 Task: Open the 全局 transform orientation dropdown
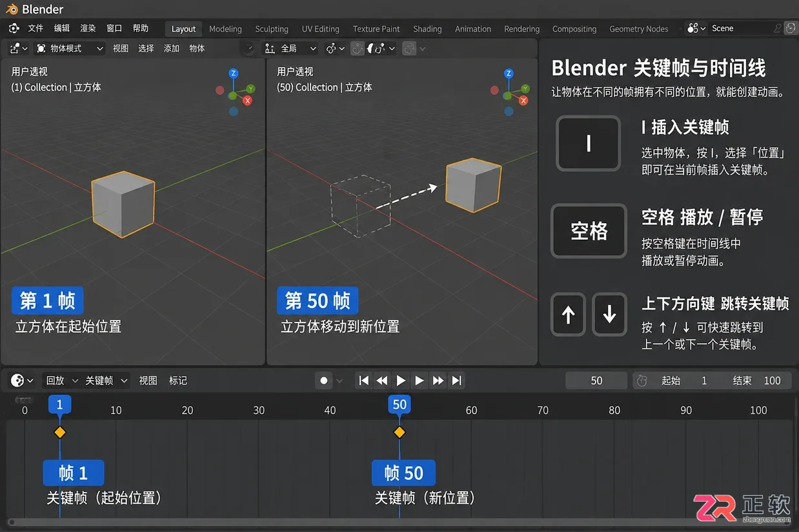click(291, 48)
